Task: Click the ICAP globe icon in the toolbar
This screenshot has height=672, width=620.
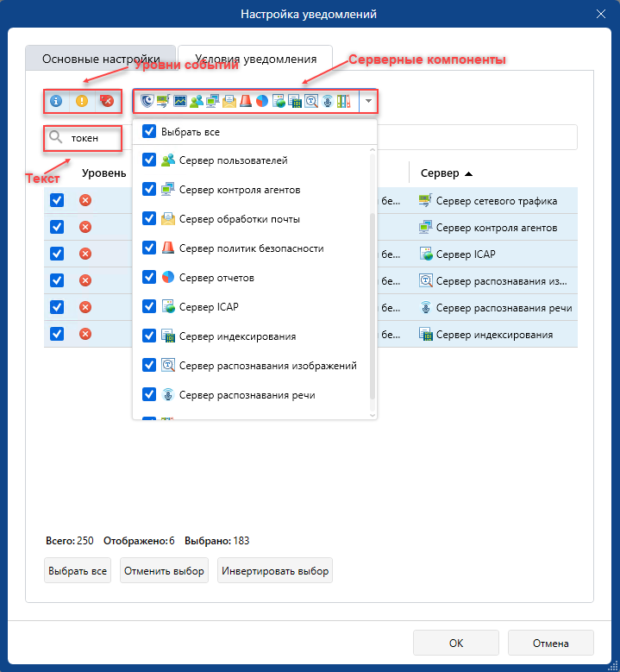Action: [279, 101]
